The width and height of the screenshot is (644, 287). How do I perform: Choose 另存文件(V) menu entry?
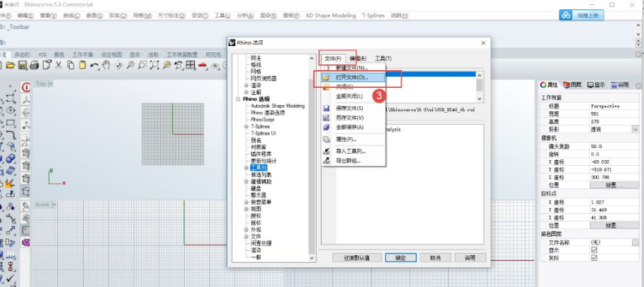pos(354,118)
